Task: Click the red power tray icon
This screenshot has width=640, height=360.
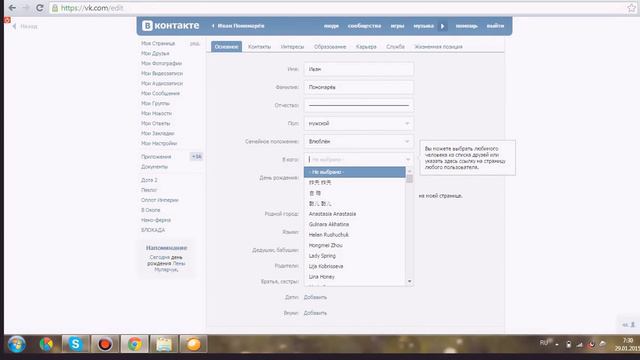Action: [x=591, y=344]
